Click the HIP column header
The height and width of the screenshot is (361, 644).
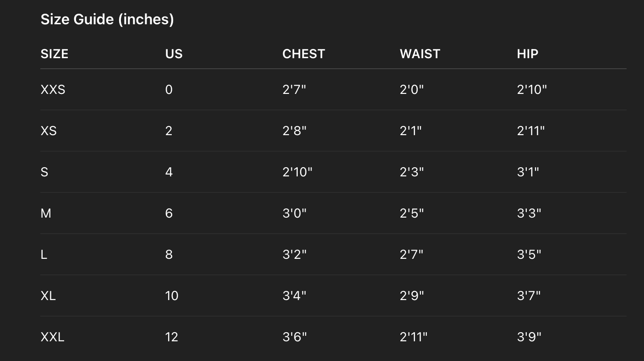point(528,54)
